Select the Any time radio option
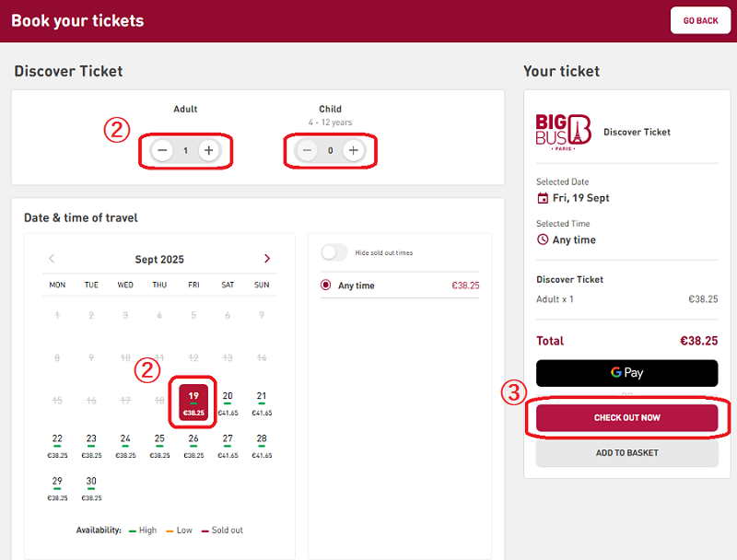The image size is (737, 560). 326,286
